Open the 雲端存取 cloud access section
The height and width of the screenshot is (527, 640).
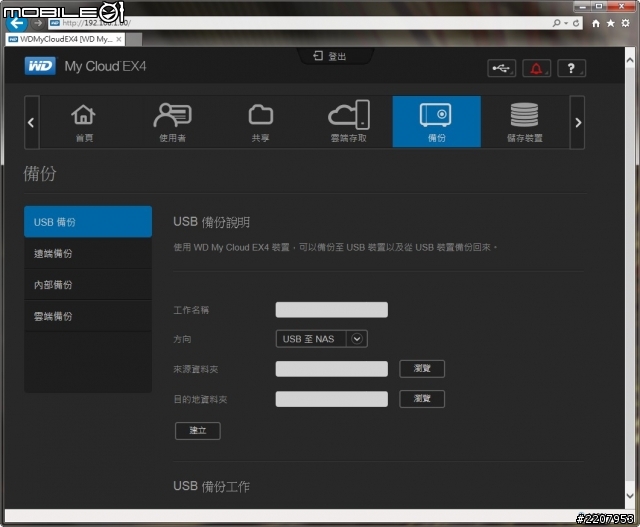pyautogui.click(x=349, y=122)
